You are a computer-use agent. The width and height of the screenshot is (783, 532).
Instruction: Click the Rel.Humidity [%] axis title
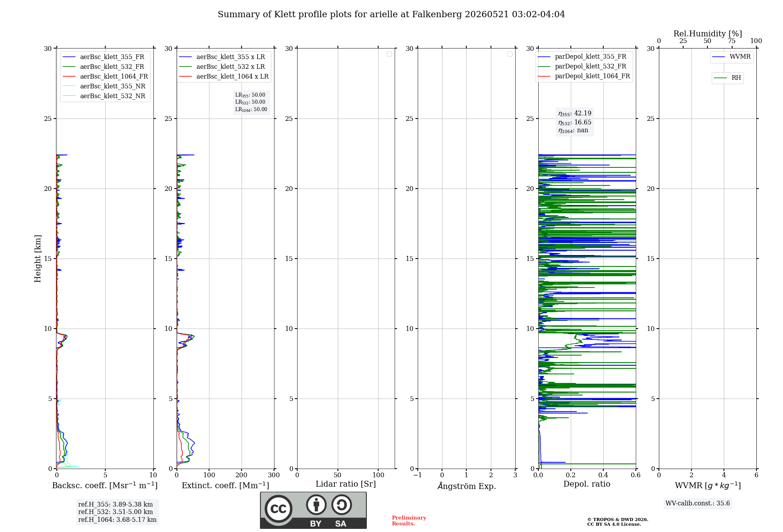(x=707, y=34)
